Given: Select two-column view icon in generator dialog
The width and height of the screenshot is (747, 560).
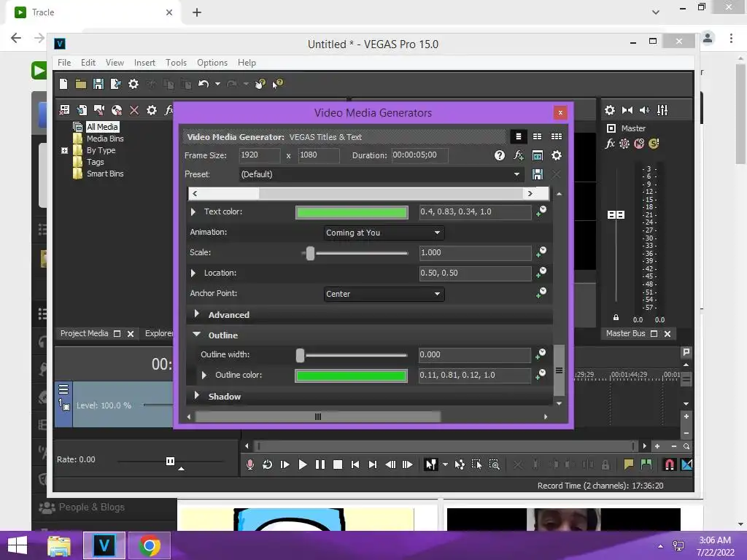Looking at the screenshot, I should pos(538,136).
